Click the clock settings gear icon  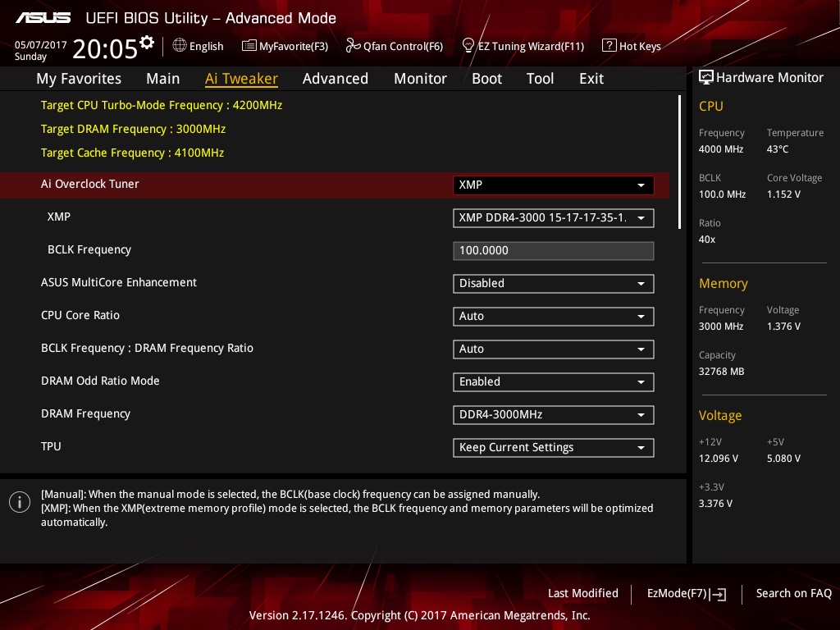[x=147, y=43]
